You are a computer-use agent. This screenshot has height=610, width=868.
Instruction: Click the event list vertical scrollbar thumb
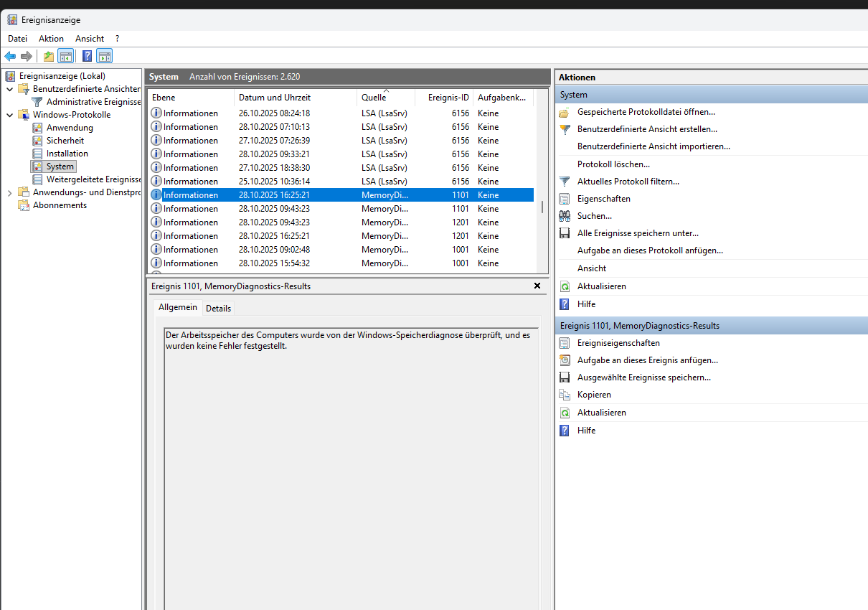[x=542, y=207]
